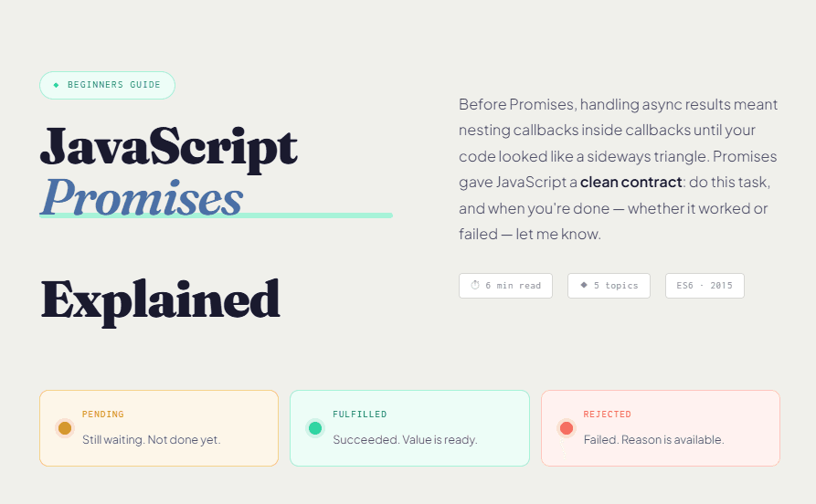816x504 pixels.
Task: Click the JavaScript heading word
Action: 169,146
